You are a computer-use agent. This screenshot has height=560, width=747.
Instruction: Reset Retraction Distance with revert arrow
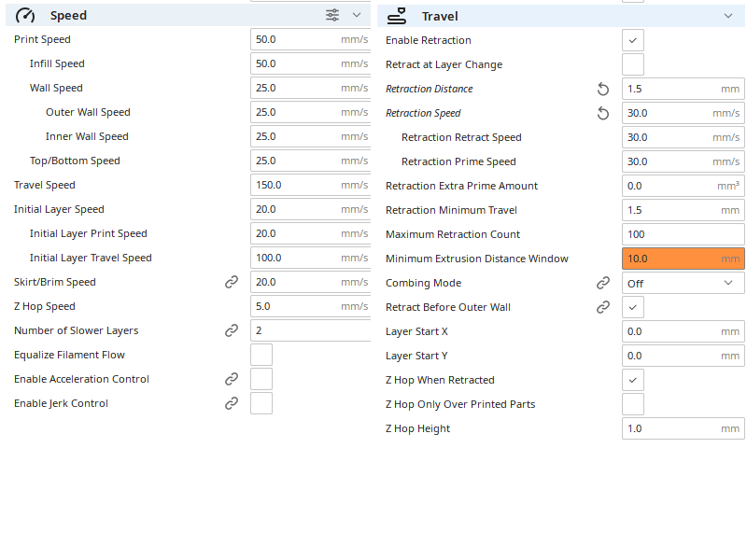[603, 89]
